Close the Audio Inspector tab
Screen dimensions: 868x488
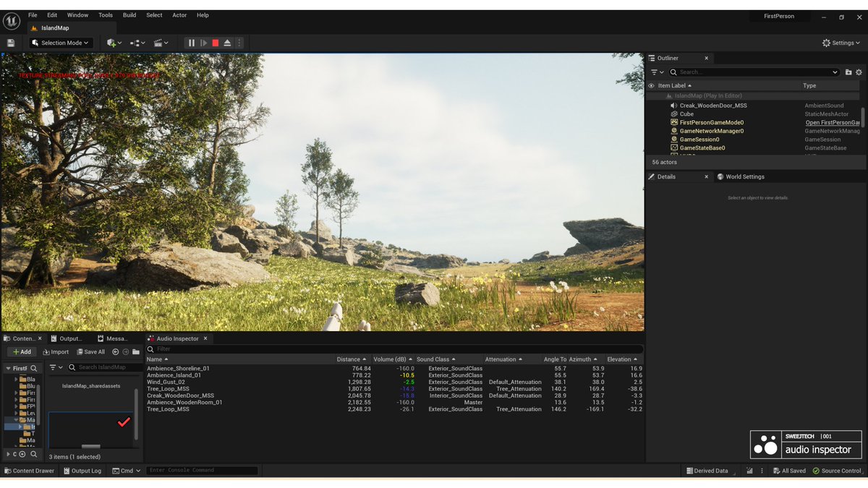point(206,338)
